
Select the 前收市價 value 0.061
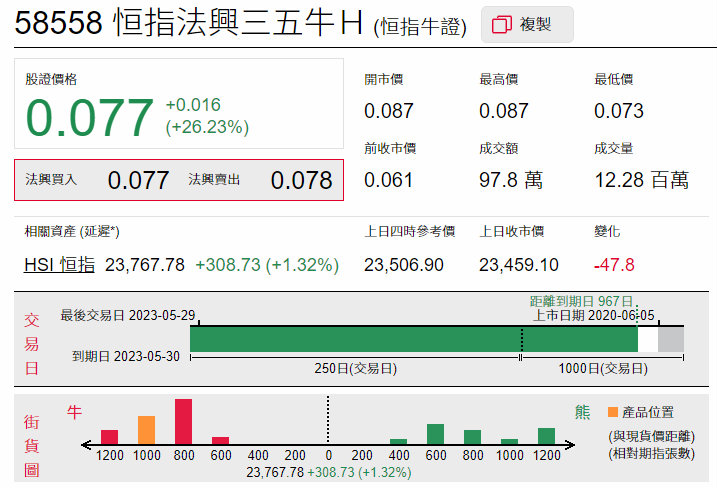(389, 180)
